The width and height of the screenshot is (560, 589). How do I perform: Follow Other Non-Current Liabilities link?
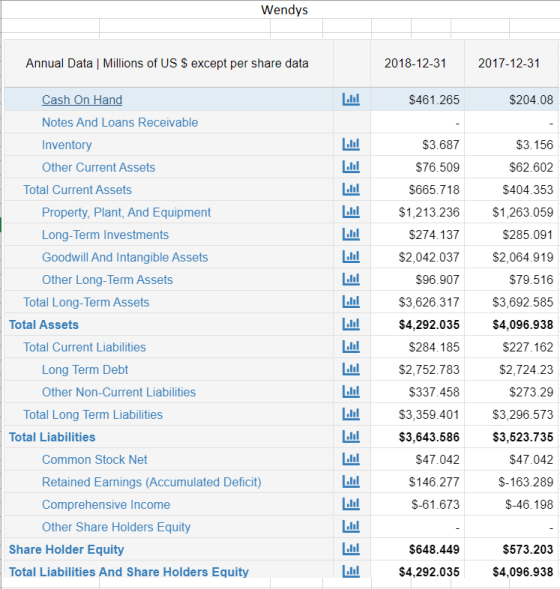click(119, 392)
